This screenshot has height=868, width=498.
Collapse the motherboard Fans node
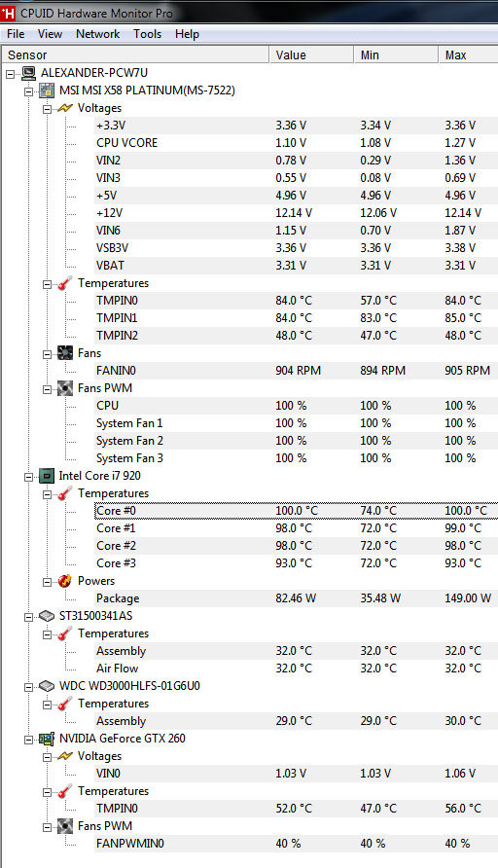tap(47, 354)
